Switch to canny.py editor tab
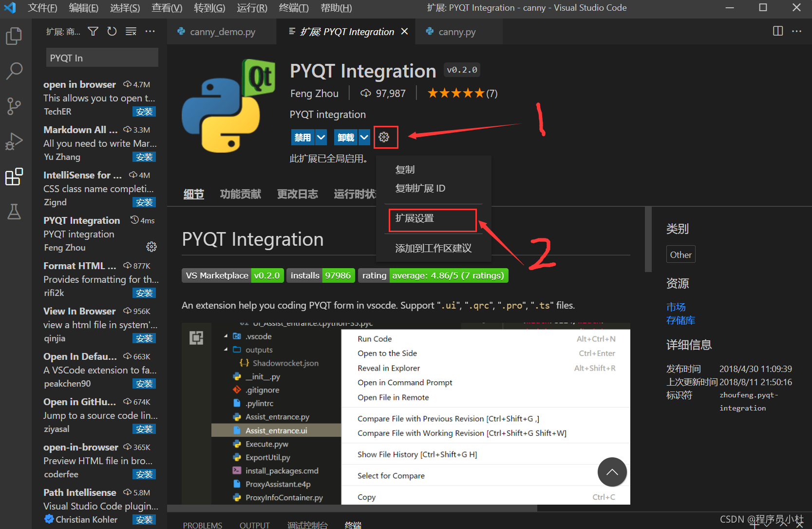 457,32
